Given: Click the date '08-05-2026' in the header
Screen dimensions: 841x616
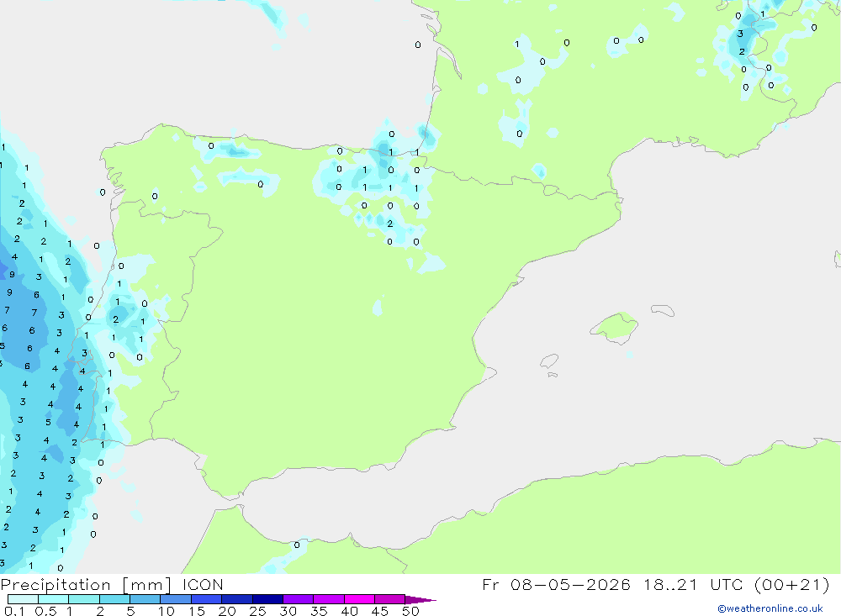Looking at the screenshot, I should (570, 584).
